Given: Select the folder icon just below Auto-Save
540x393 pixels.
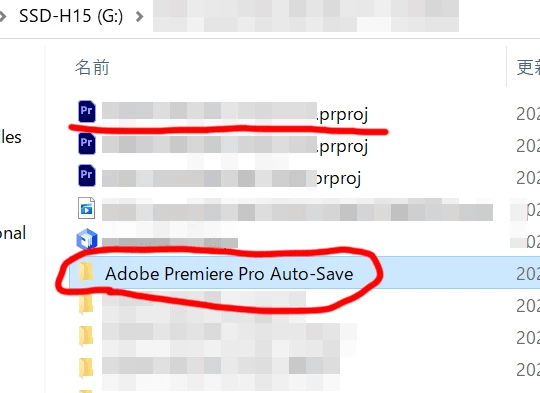Looking at the screenshot, I should [86, 304].
